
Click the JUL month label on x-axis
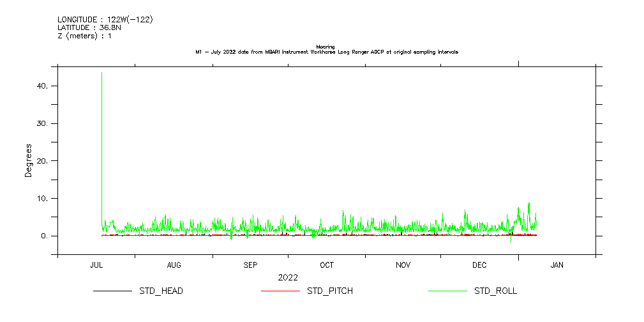point(97,265)
